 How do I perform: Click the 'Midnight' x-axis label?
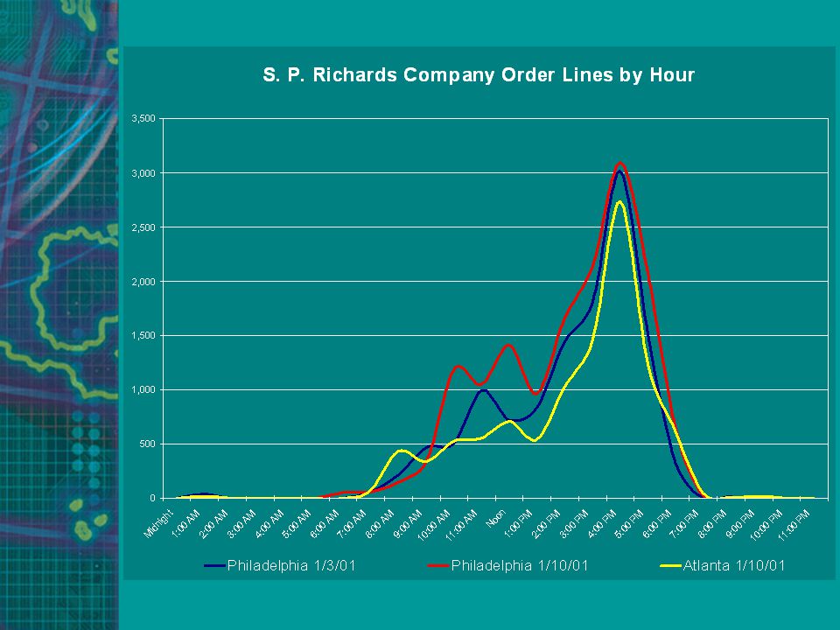point(159,522)
